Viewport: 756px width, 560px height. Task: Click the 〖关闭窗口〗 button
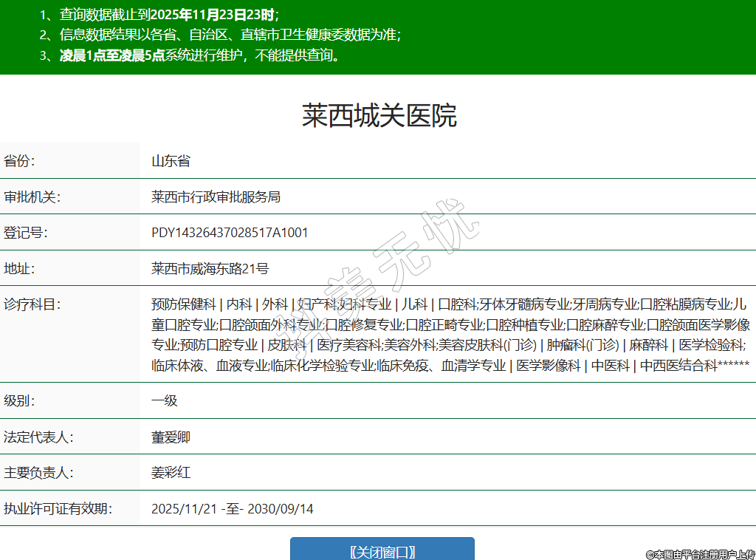(382, 550)
